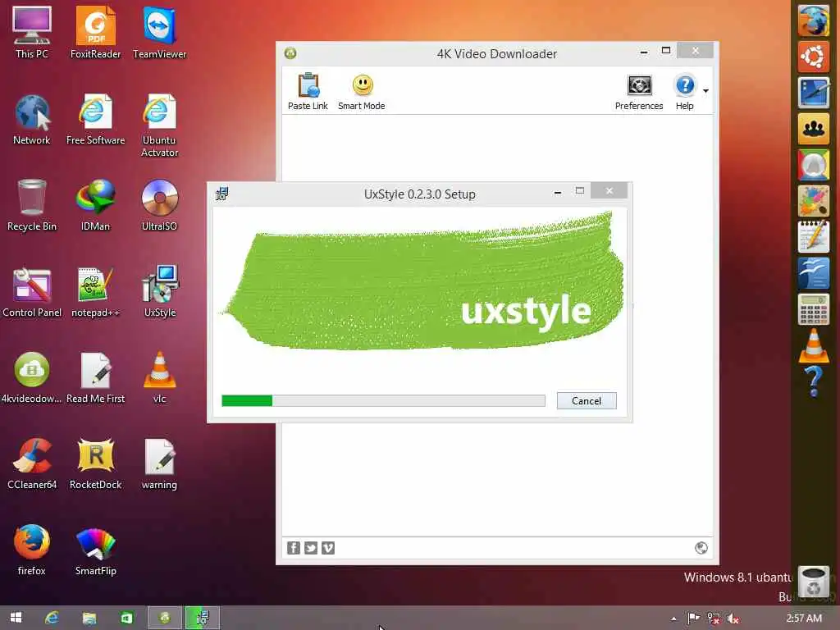Open the Windows Start button
Image resolution: width=840 pixels, height=630 pixels.
coord(16,618)
